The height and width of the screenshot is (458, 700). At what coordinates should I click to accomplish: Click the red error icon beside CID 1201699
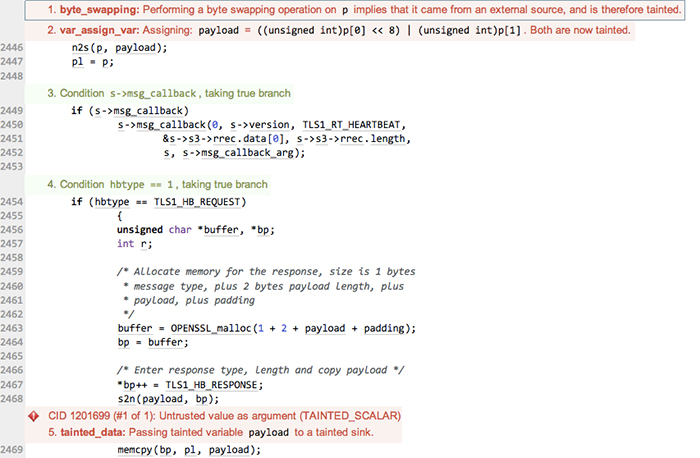tap(34, 415)
